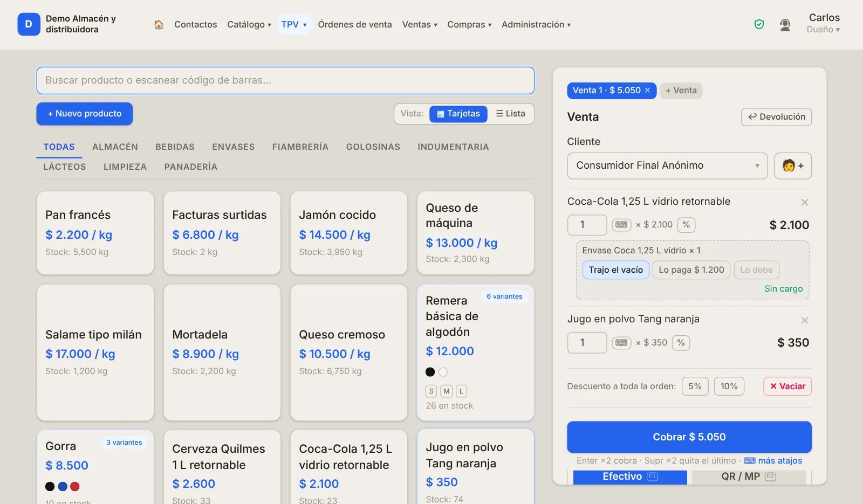Click Cobrar $ 5.050 button
The image size is (863, 504).
689,437
